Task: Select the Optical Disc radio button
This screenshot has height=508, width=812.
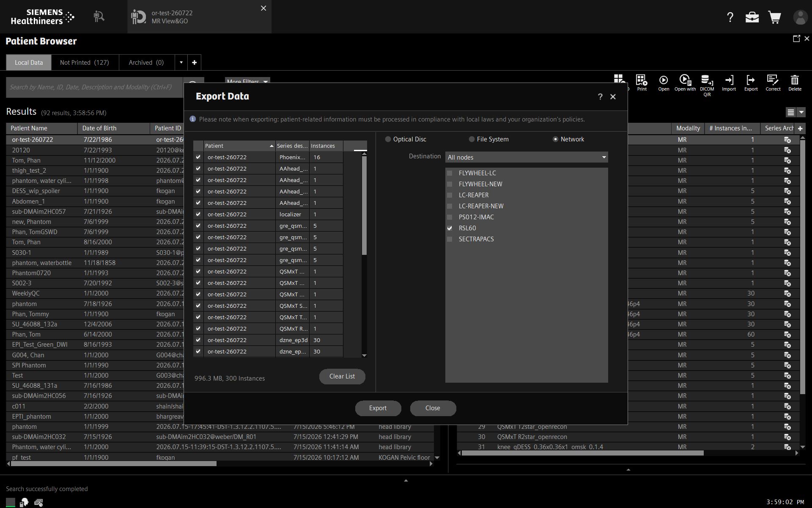Action: click(388, 139)
